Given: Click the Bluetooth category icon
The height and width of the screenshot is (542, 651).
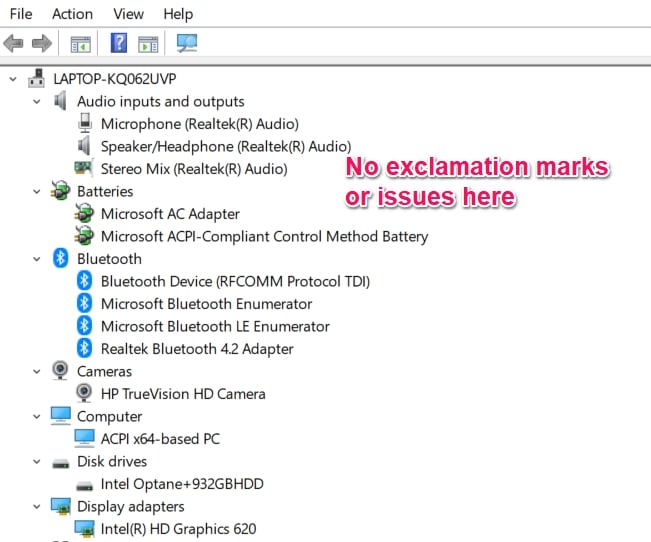Looking at the screenshot, I should click(61, 258).
